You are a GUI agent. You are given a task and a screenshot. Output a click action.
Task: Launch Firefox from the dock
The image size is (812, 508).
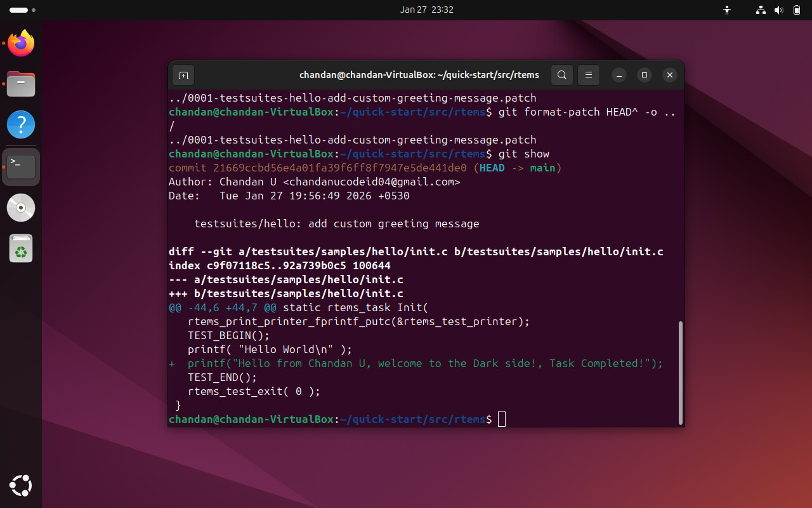[21, 43]
